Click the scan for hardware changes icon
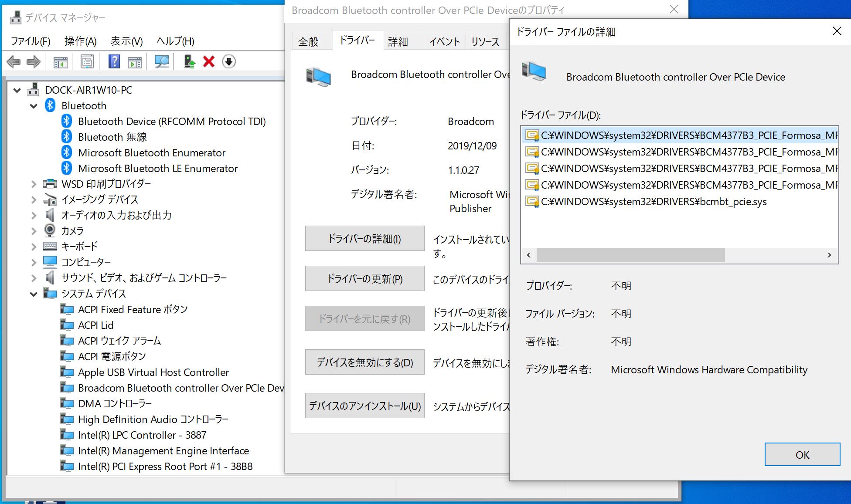Viewport: 851px width, 504px height. (x=162, y=61)
